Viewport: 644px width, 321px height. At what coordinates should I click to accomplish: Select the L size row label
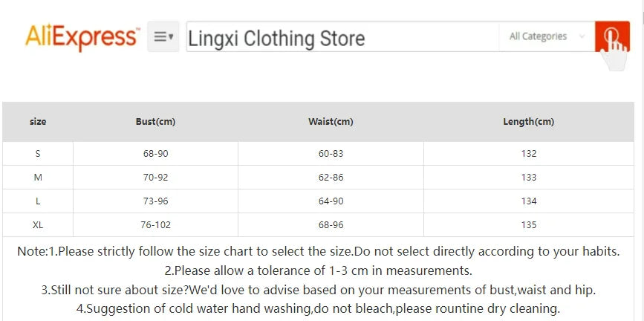coord(38,201)
